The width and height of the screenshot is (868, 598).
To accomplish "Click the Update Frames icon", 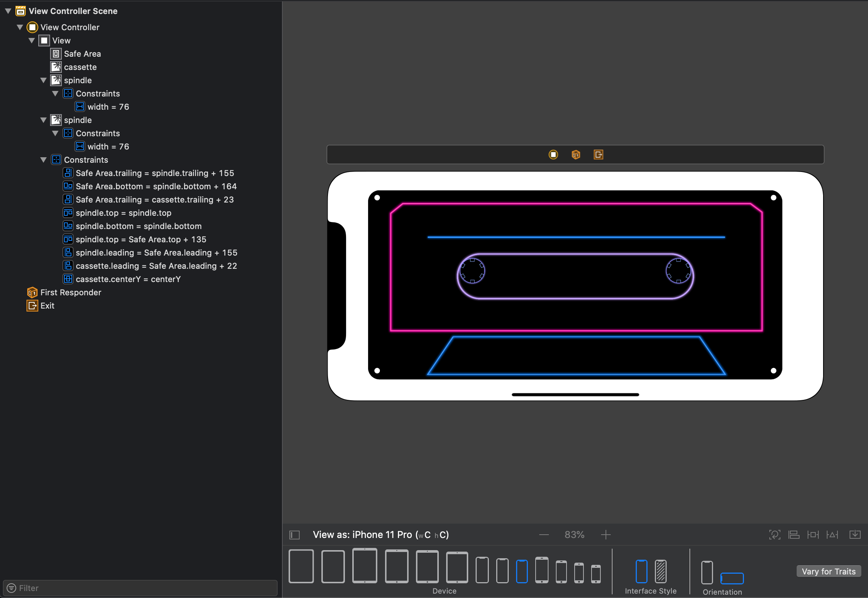I will click(775, 535).
